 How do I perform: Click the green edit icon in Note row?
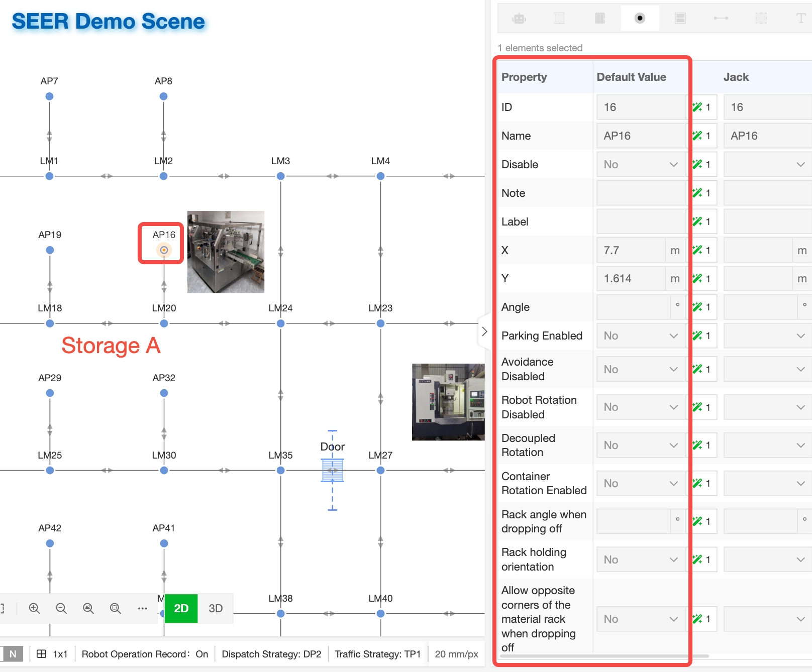(x=697, y=193)
